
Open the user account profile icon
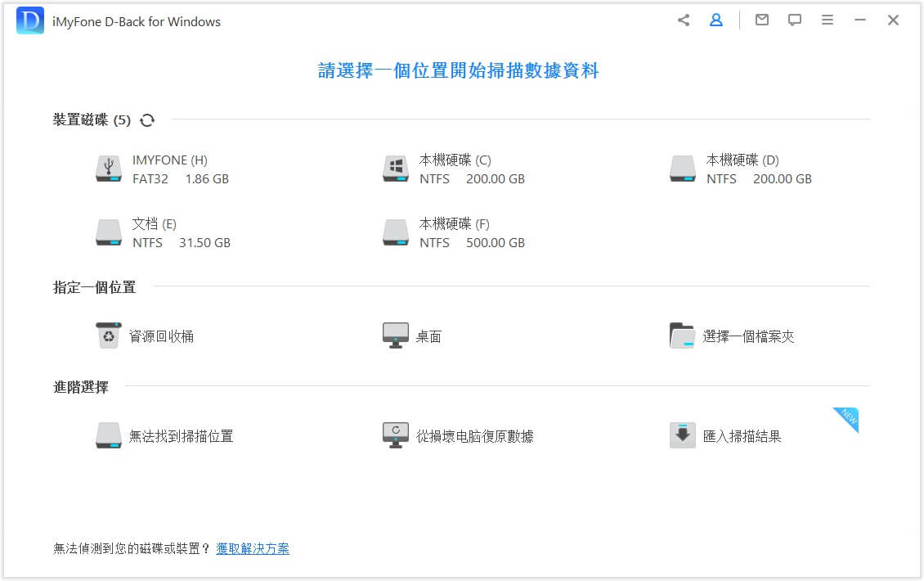point(716,20)
